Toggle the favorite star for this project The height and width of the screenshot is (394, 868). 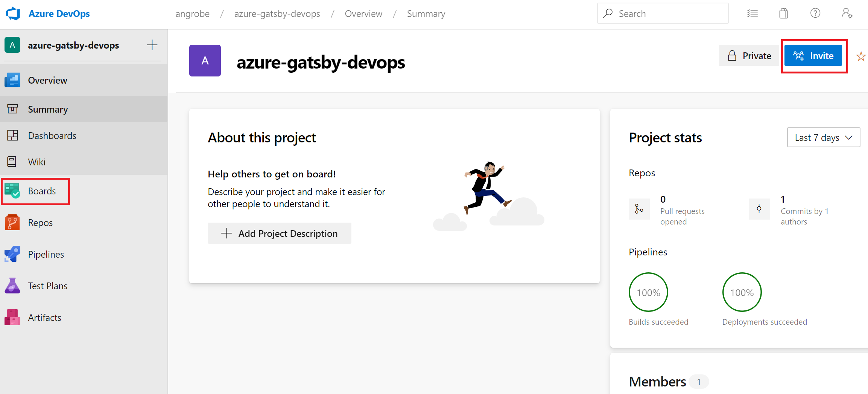click(x=861, y=56)
